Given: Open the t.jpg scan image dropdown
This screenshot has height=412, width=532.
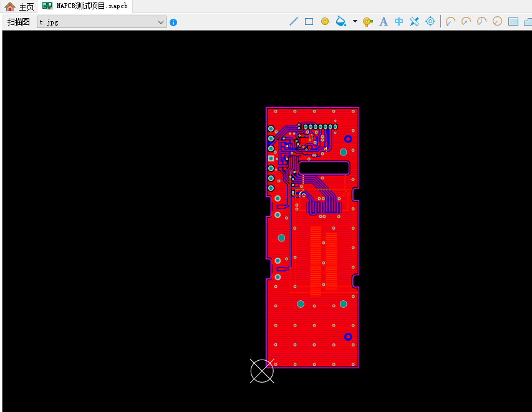Looking at the screenshot, I should coord(102,22).
